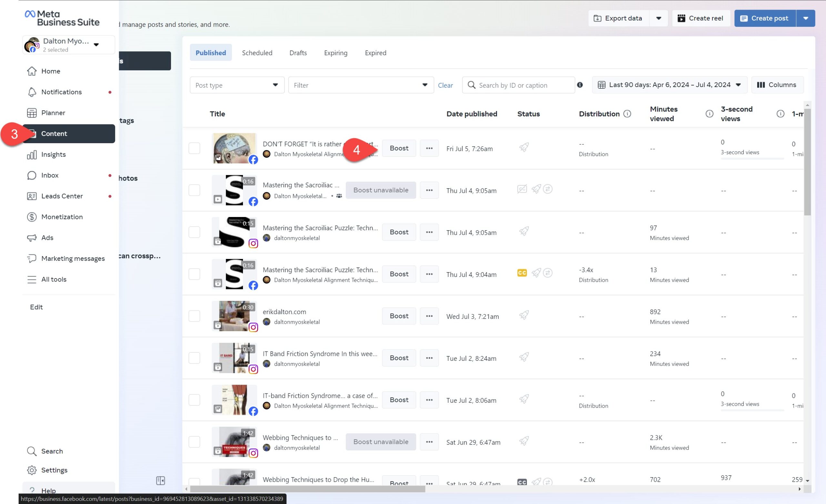Open Insights bar chart item
Image resolution: width=826 pixels, height=504 pixels.
click(x=69, y=154)
